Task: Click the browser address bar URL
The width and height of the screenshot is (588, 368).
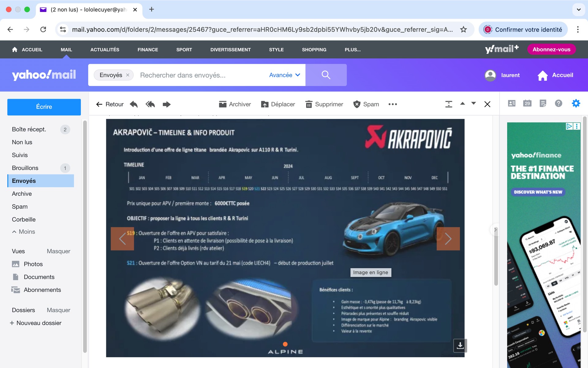Action: pyautogui.click(x=262, y=29)
